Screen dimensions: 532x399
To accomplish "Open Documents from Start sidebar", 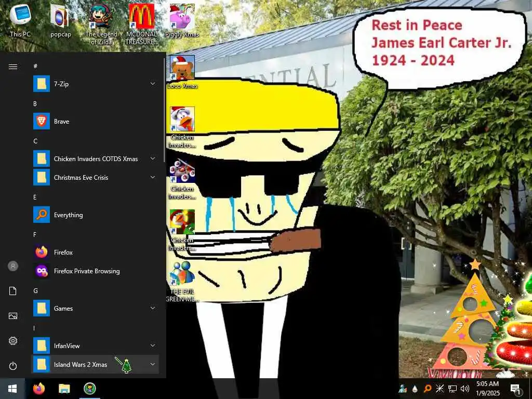I will point(13,291).
